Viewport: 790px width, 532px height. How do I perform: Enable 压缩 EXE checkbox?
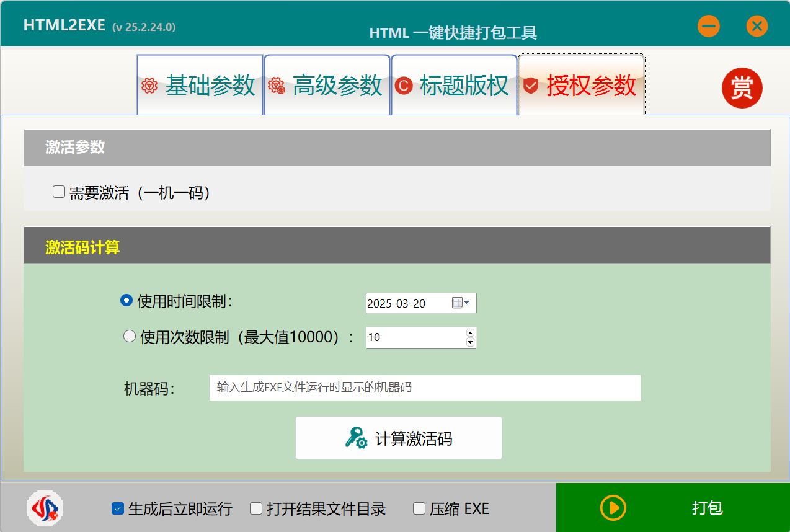419,508
